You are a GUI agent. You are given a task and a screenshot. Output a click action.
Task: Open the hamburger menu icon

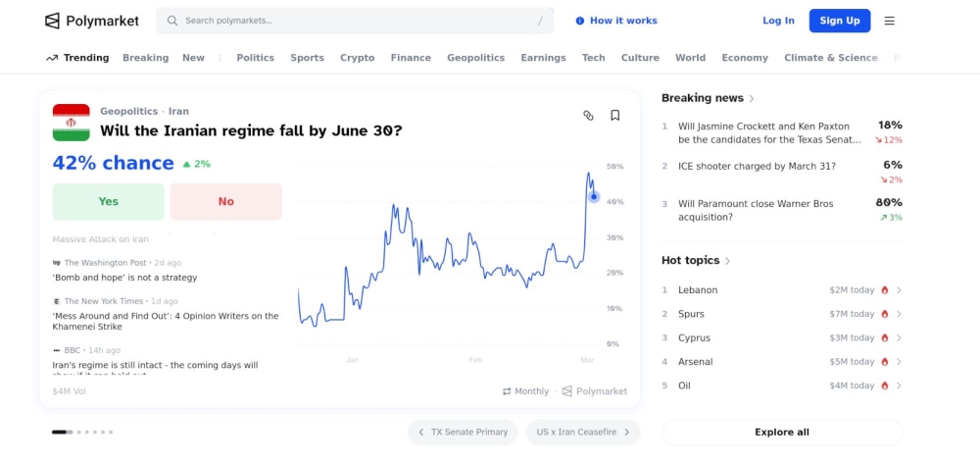(x=890, y=21)
